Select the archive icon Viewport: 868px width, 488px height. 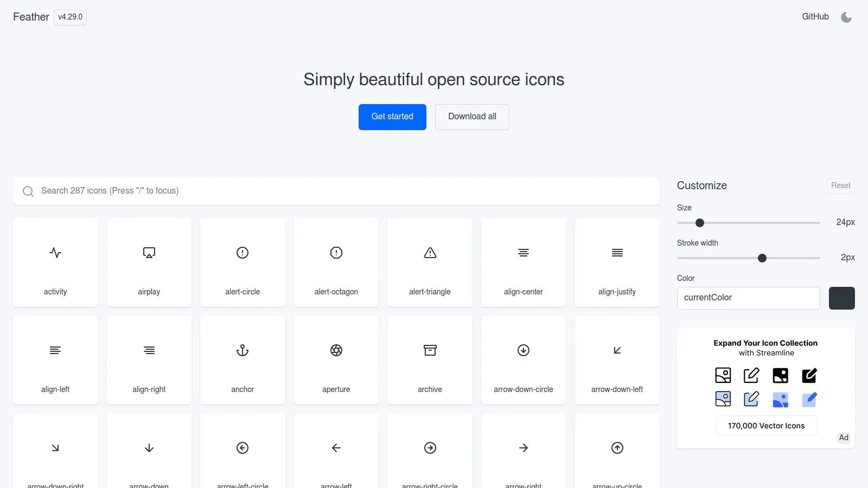(430, 350)
